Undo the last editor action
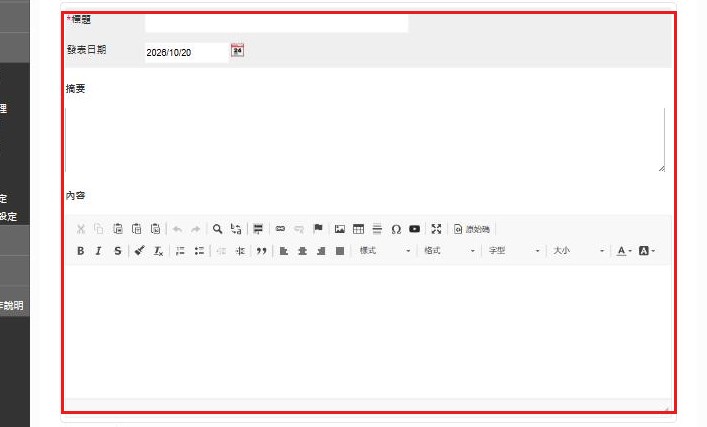Image resolution: width=707 pixels, height=427 pixels. (177, 229)
